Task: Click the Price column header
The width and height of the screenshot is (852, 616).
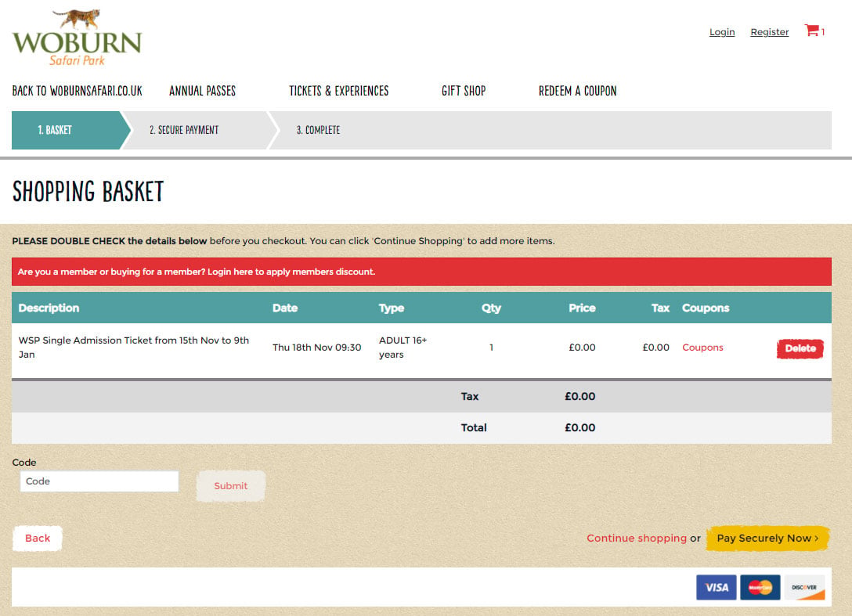Action: pos(582,308)
